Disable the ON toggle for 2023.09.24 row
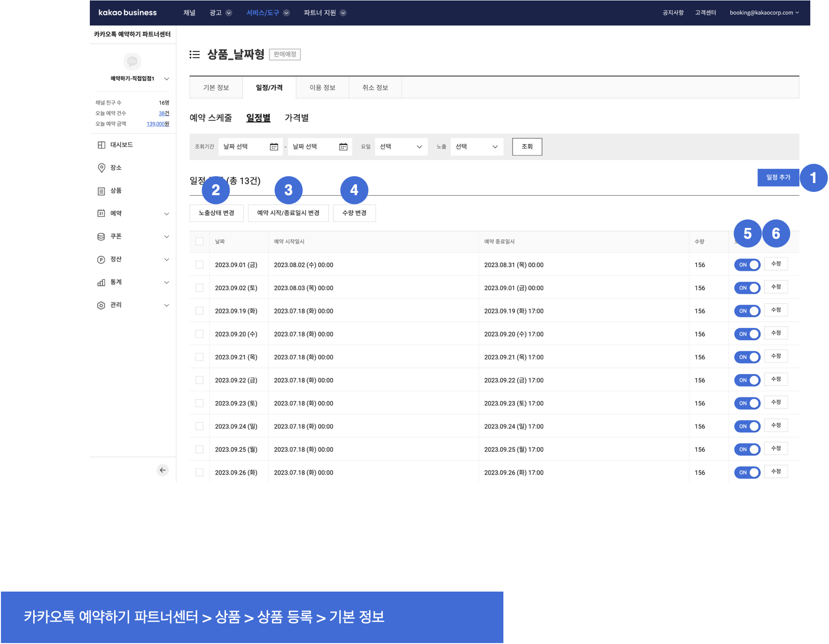 (x=747, y=426)
